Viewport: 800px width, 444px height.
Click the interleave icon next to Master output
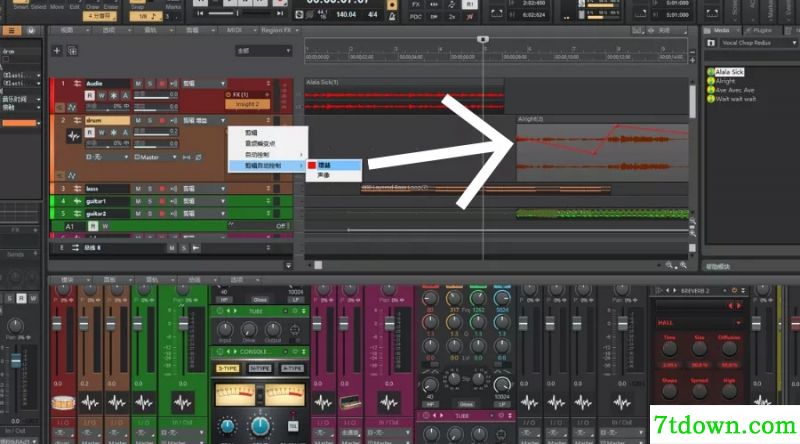[187, 157]
